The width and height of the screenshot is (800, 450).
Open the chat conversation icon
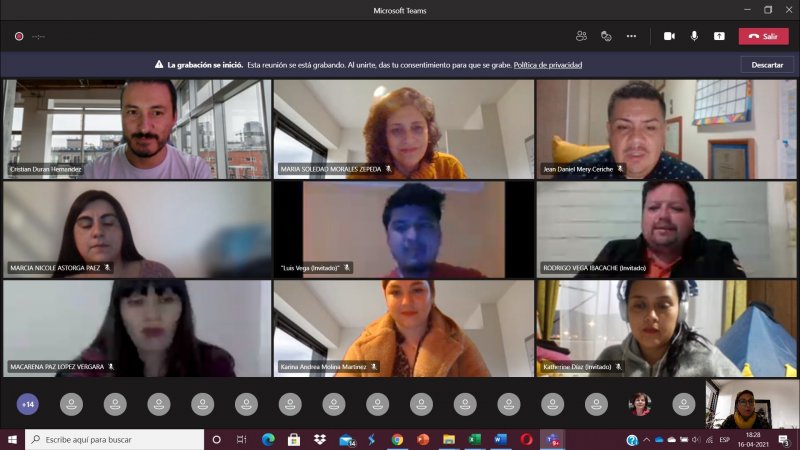606,36
